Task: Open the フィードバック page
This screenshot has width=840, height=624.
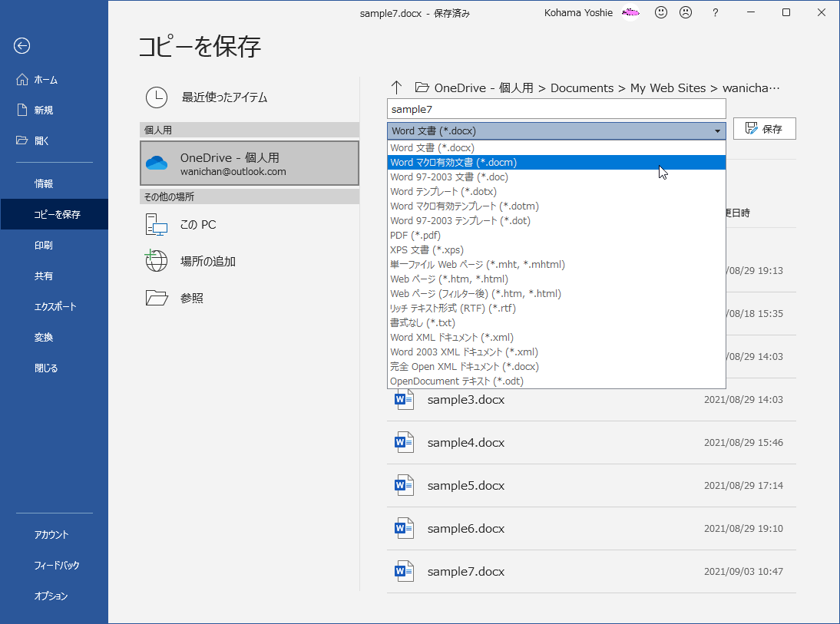Action: coord(54,565)
